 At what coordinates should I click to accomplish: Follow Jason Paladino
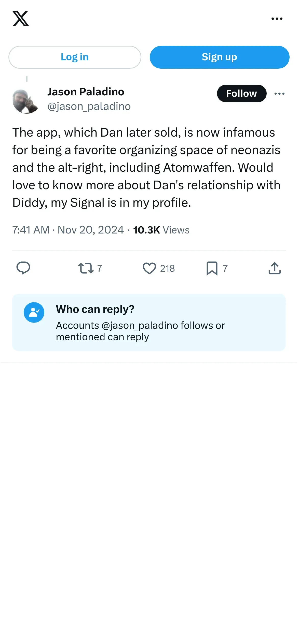[241, 94]
